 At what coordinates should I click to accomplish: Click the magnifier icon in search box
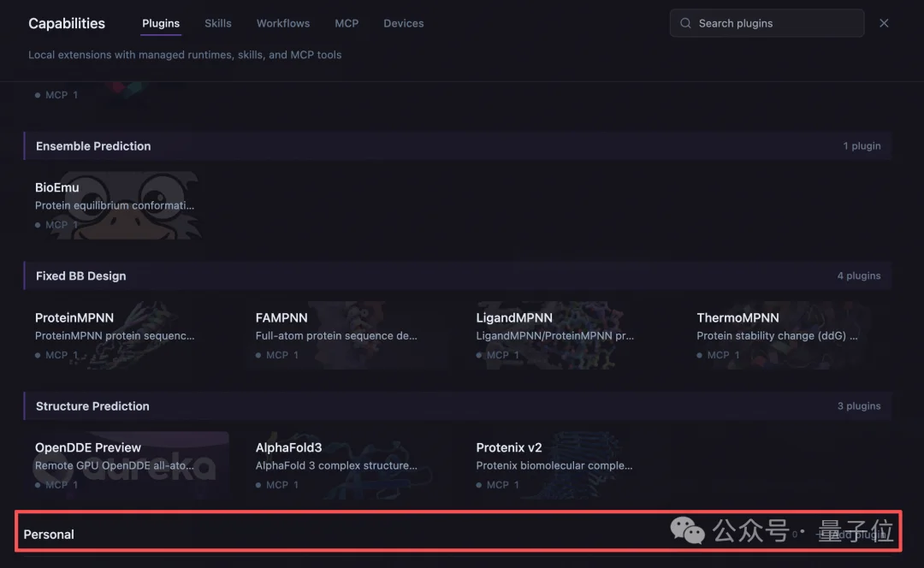685,23
